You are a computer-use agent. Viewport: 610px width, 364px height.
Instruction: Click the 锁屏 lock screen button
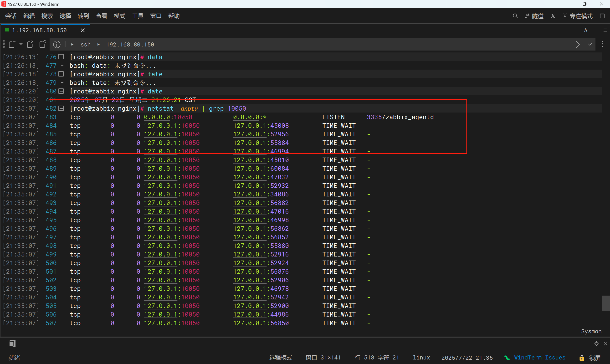595,358
